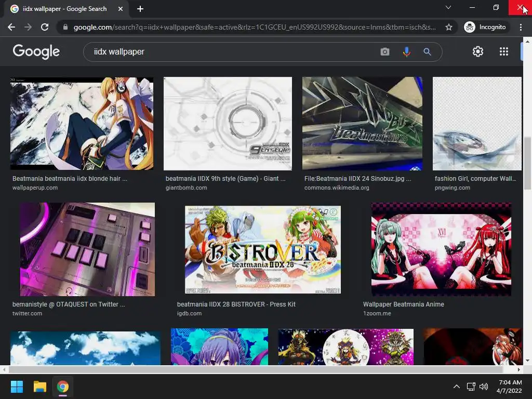Viewport: 532px width, 399px height.
Task: Open Google quick settings gear
Action: point(478,51)
